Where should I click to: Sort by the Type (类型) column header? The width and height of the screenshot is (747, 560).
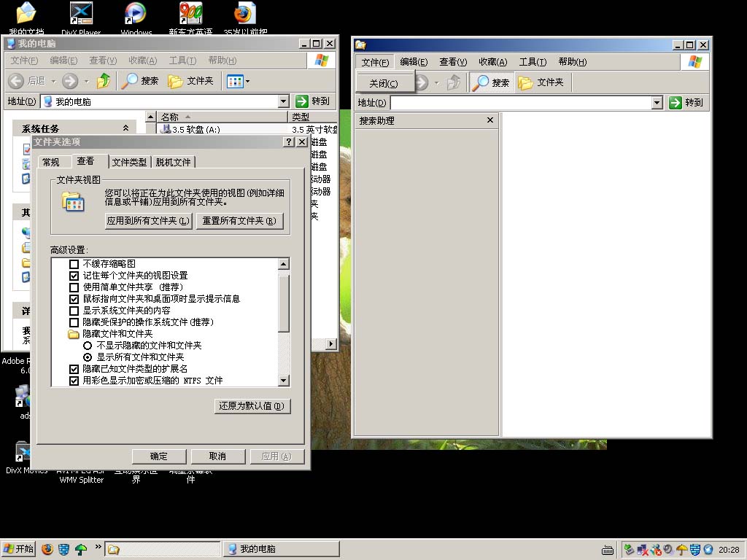point(313,117)
